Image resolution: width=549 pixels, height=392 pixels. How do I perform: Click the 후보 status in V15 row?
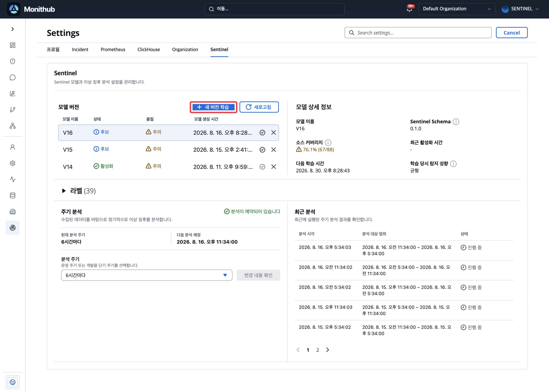click(x=101, y=149)
